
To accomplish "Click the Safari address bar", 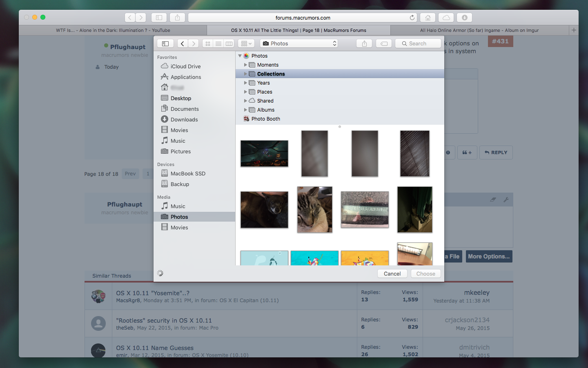I will 303,18.
